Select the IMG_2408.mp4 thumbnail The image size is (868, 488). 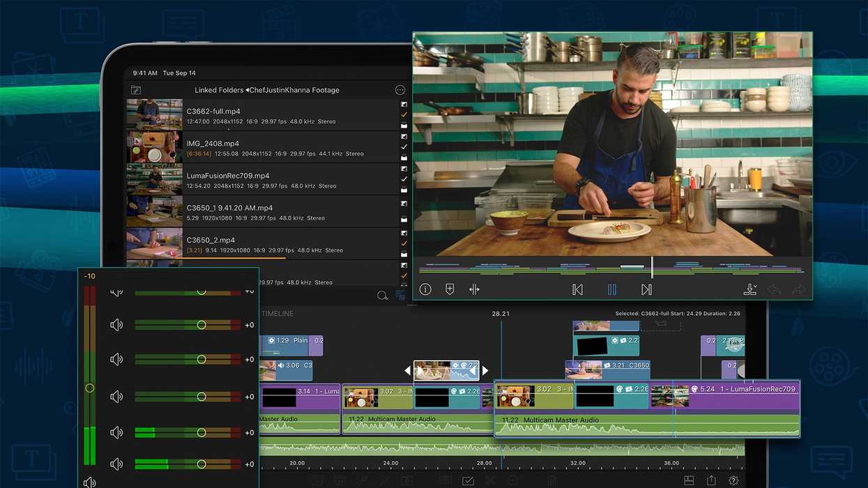[x=154, y=146]
